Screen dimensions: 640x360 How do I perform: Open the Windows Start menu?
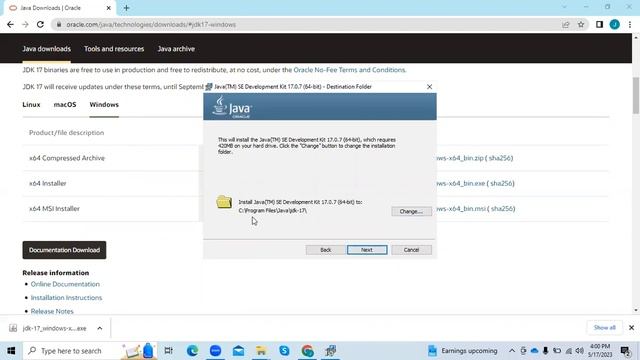tap(11, 351)
